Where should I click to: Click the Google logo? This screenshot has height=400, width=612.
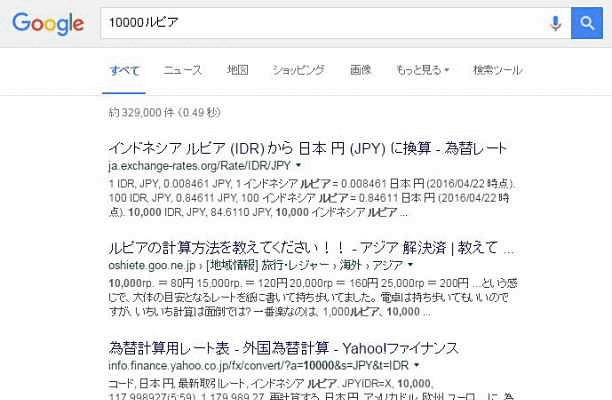click(48, 23)
